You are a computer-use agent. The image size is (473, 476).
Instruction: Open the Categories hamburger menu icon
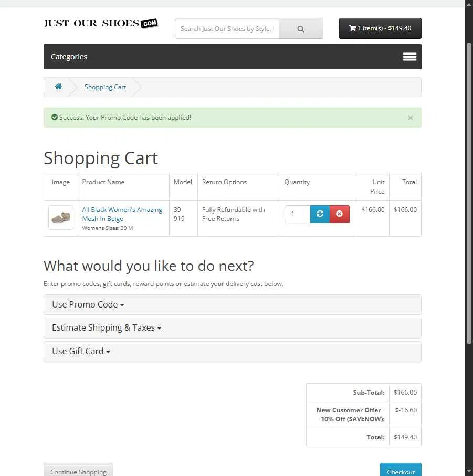pos(409,57)
